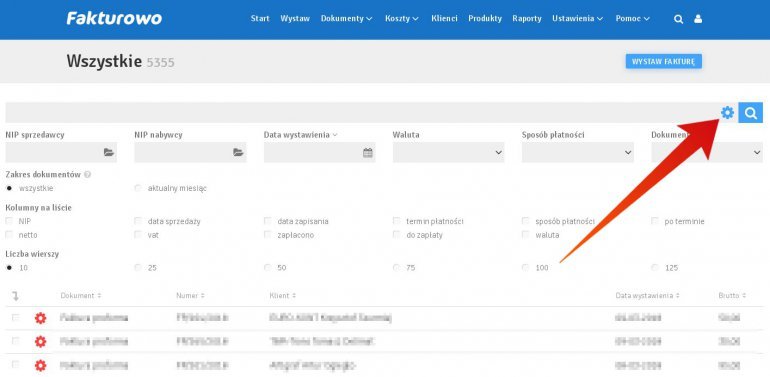Image resolution: width=770 pixels, height=377 pixels.
Task: Click help icon beside Zakres dokumentów
Action: (x=87, y=174)
